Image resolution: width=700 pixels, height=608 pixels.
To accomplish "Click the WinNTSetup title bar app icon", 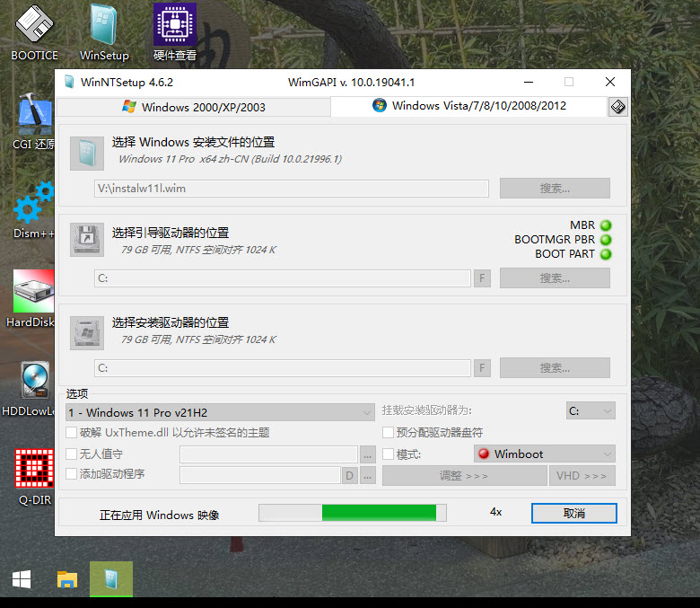I will pyautogui.click(x=69, y=83).
